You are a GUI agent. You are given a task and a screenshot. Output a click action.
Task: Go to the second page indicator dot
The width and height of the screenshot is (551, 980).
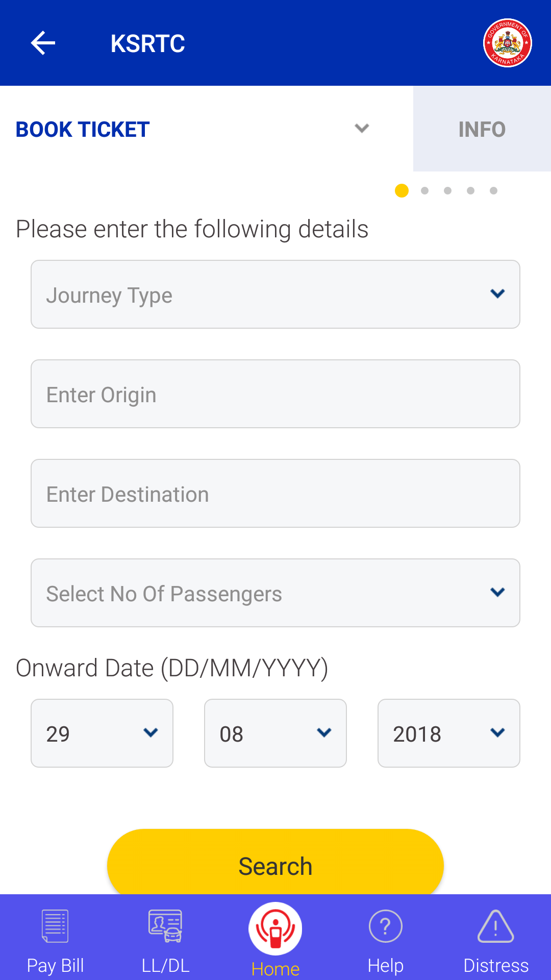coord(424,191)
